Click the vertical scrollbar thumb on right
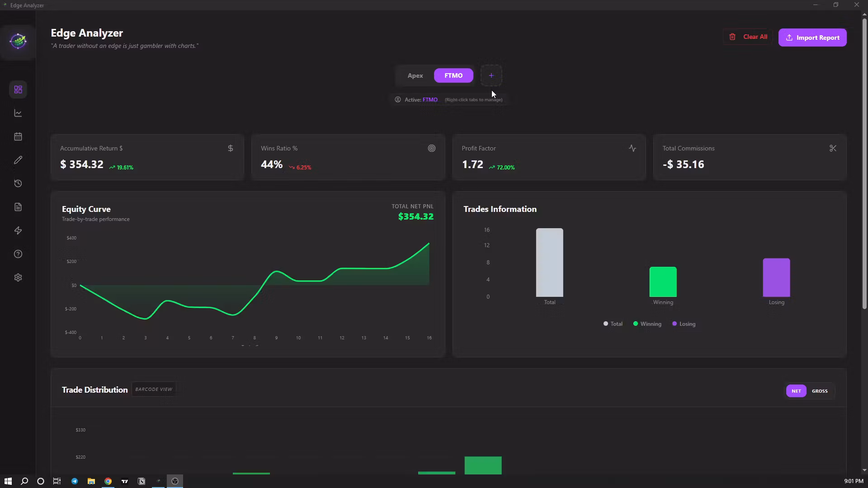The height and width of the screenshot is (488, 868). pos(864,164)
